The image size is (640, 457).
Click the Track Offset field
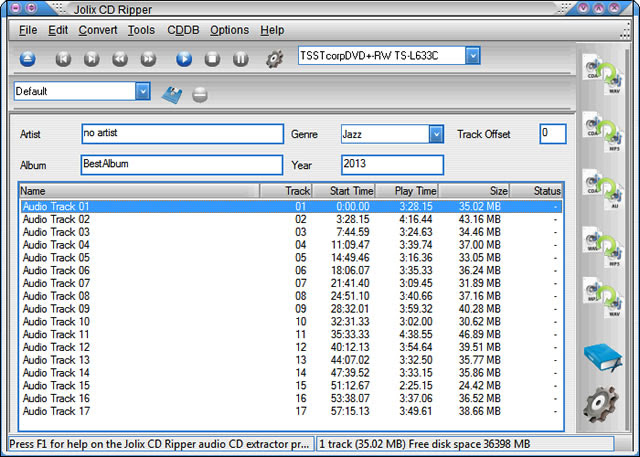pos(553,134)
